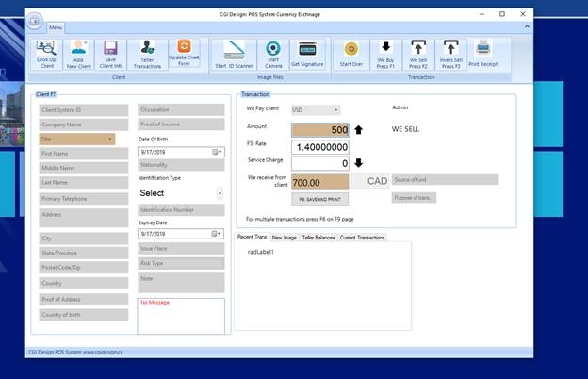Click the Issue Place field
The image size is (588, 379).
[181, 248]
